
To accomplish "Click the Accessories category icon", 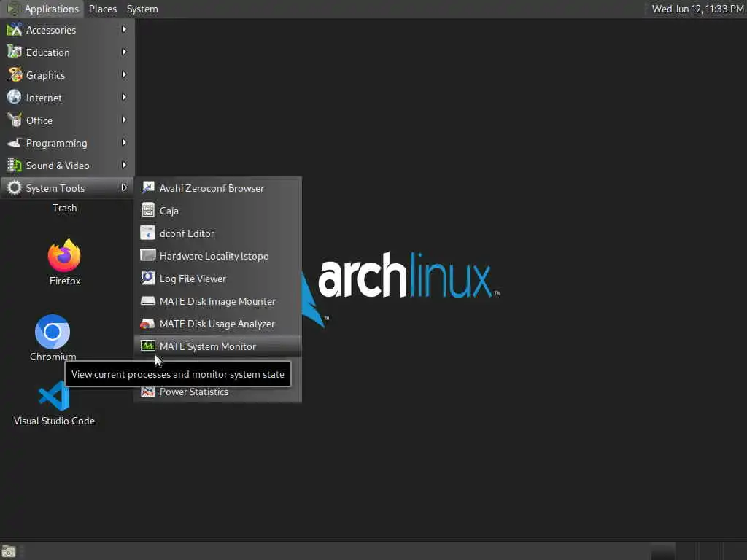I will coord(15,29).
